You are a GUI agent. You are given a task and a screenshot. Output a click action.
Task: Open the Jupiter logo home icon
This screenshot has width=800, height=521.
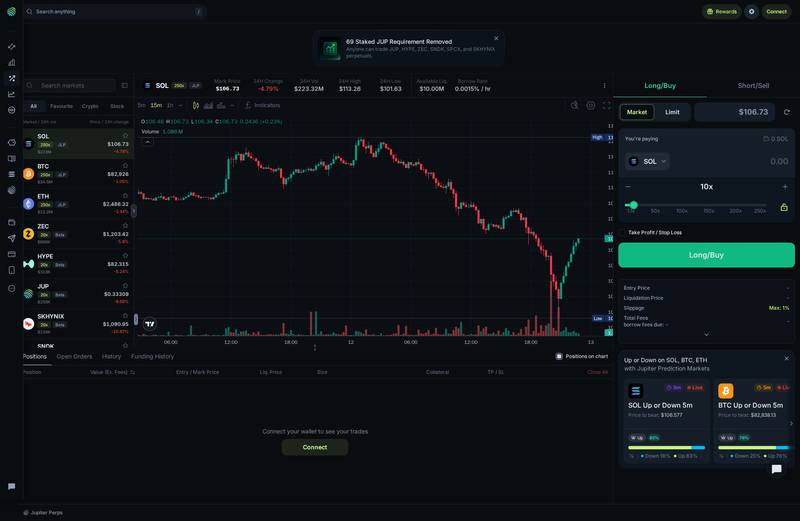tap(11, 11)
